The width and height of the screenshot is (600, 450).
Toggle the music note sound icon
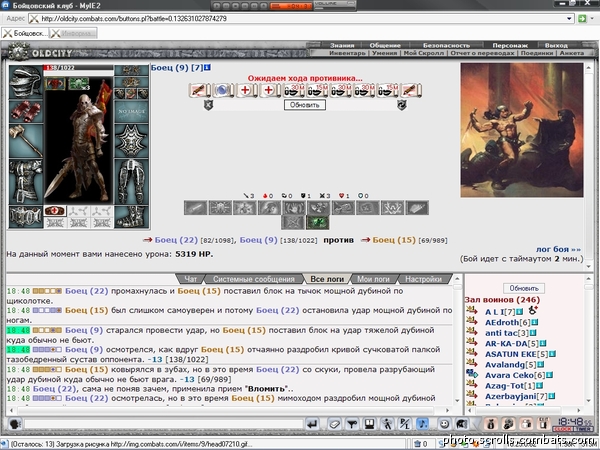point(422,424)
